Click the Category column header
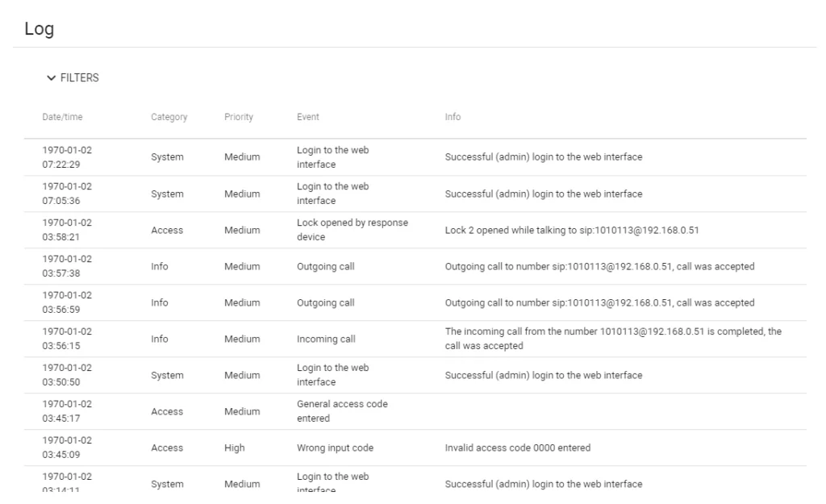Screen dimensions: 826x504 click(x=169, y=117)
